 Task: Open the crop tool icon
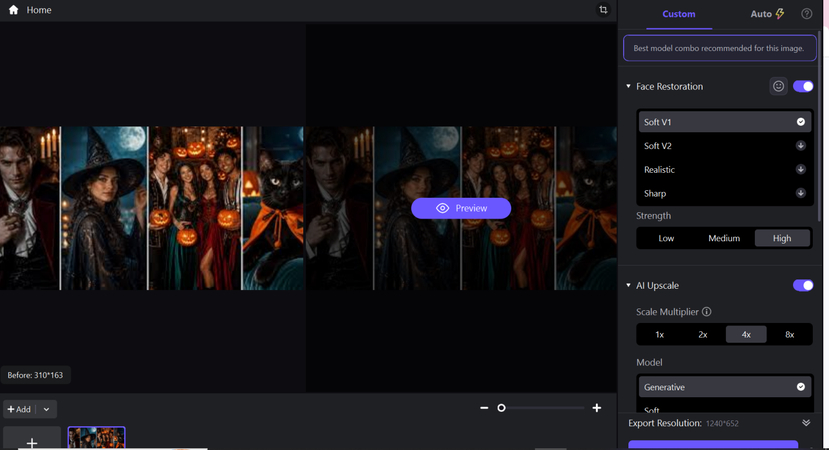603,10
